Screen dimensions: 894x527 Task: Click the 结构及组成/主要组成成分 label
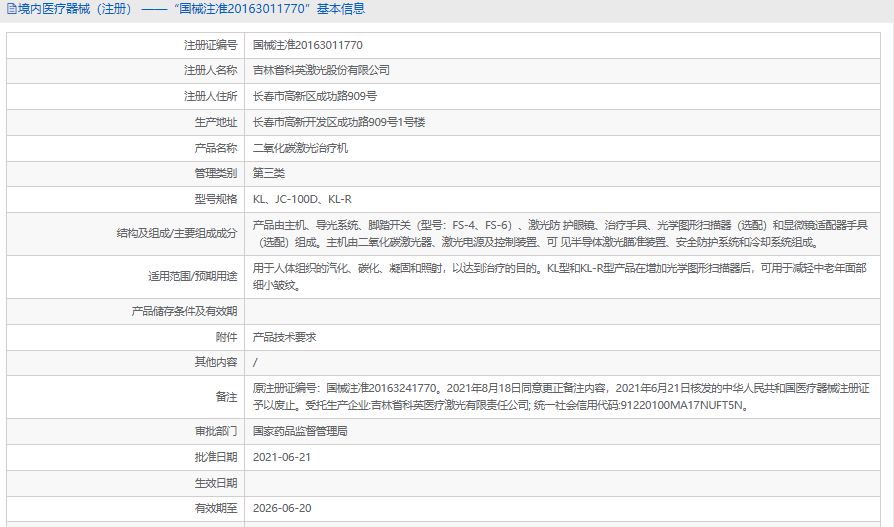177,233
